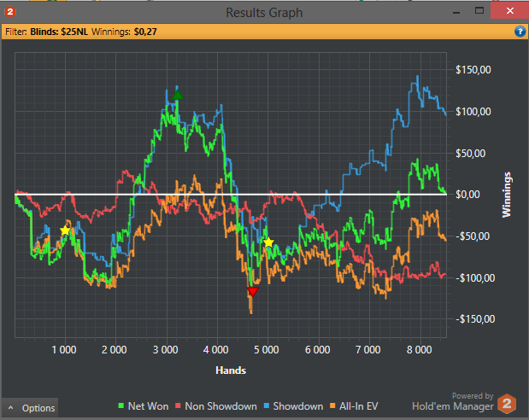
Task: Click the -$100,00 axis label
Action: point(475,278)
